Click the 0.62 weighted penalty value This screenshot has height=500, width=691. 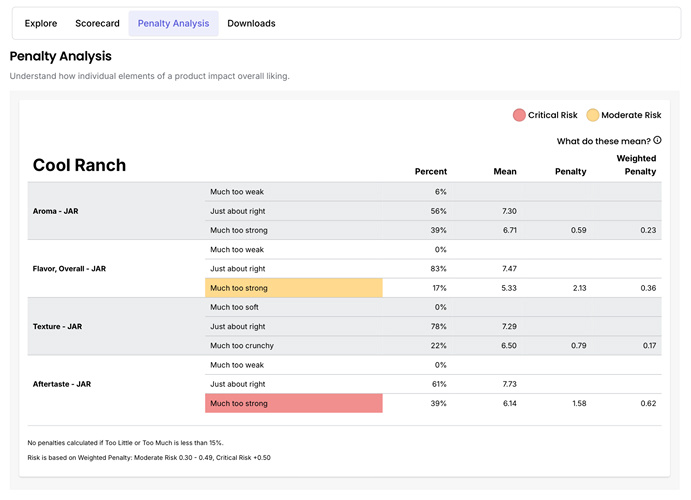coord(647,403)
